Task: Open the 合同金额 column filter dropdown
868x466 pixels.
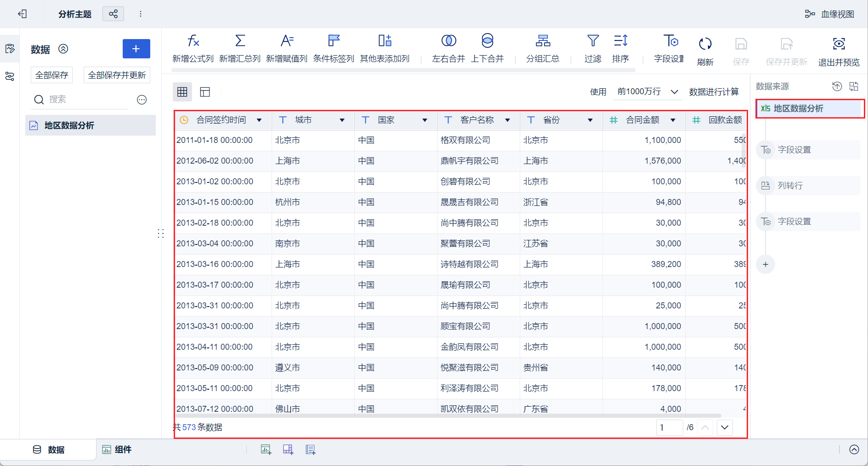Action: point(674,120)
